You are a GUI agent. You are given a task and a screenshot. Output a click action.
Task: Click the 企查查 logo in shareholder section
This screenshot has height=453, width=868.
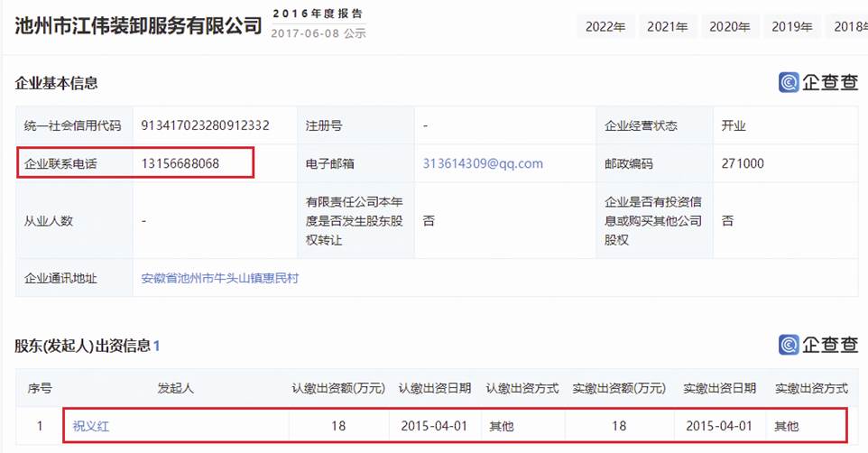pos(818,344)
